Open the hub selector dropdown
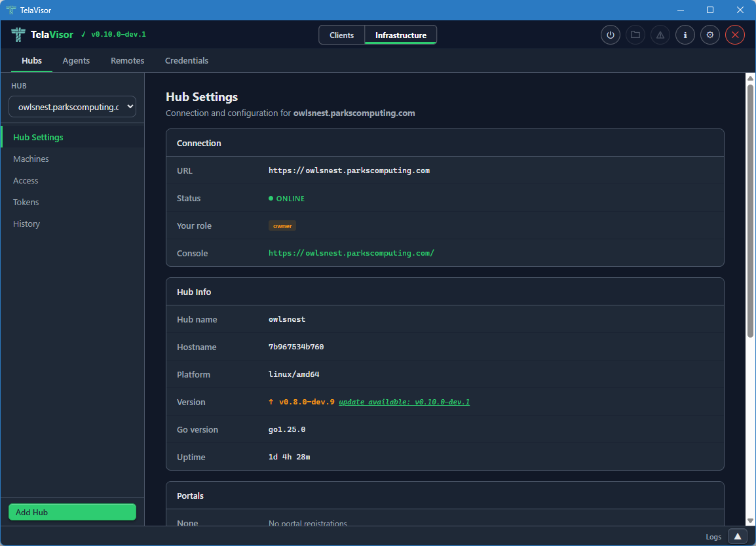The height and width of the screenshot is (546, 756). tap(72, 106)
